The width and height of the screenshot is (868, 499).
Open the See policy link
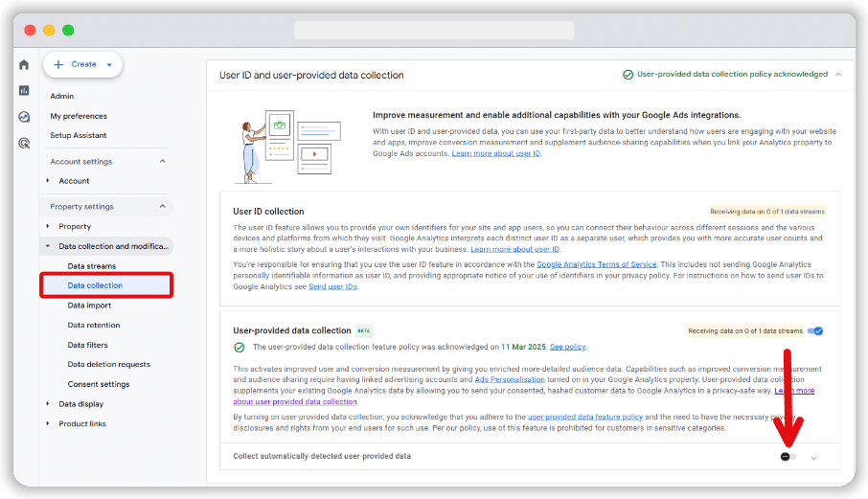[x=567, y=347]
